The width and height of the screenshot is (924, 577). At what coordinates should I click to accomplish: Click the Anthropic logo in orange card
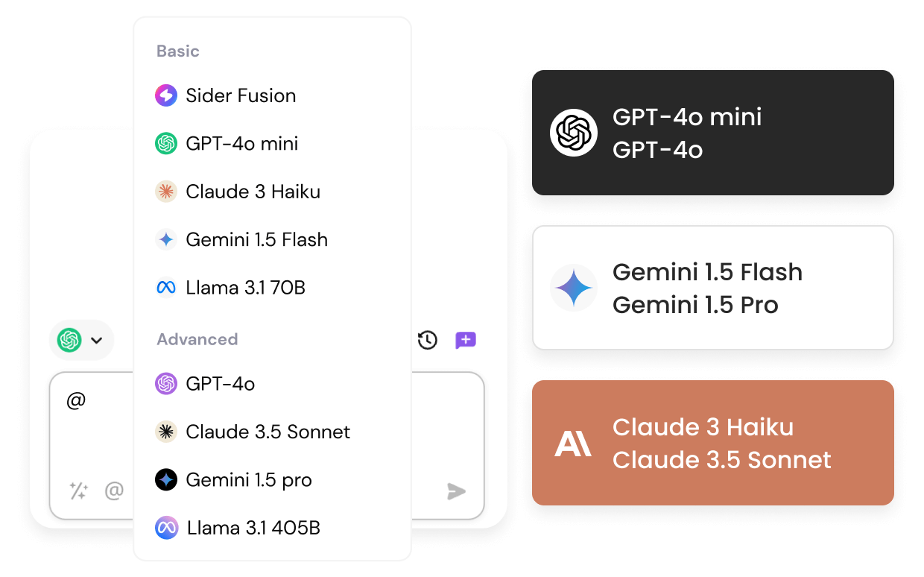tap(573, 444)
